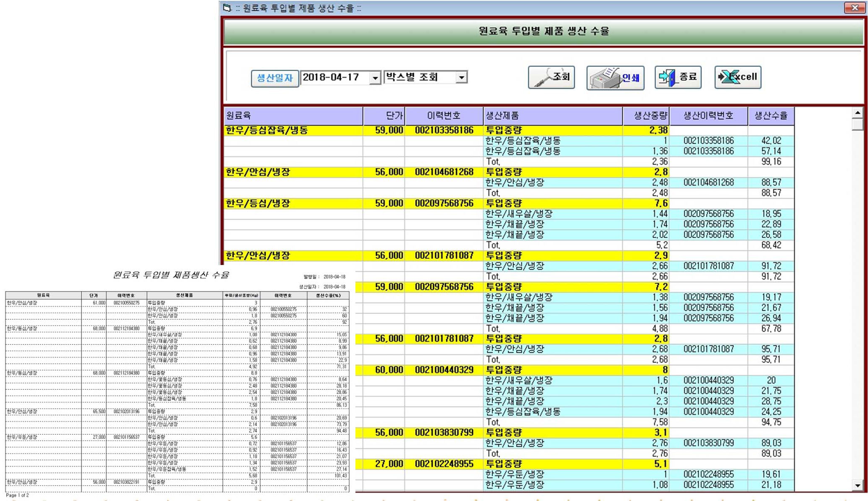Expand the 박스별 조회 combo box
868x501 pixels.
pos(461,78)
